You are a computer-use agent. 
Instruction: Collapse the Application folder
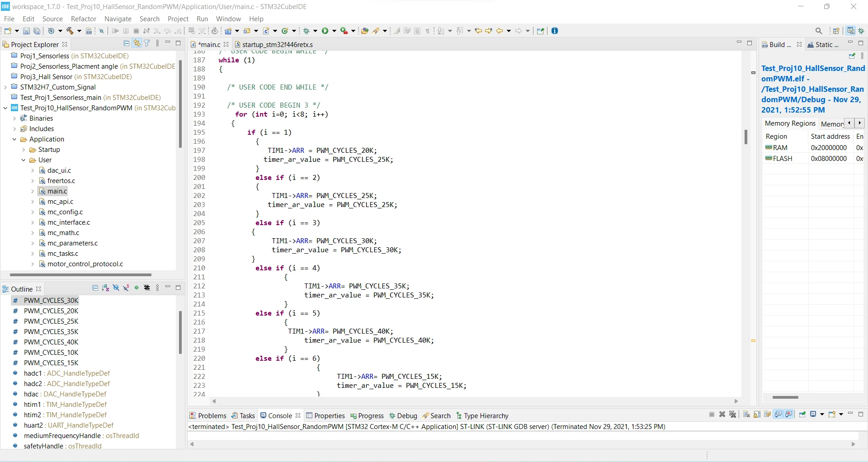14,139
